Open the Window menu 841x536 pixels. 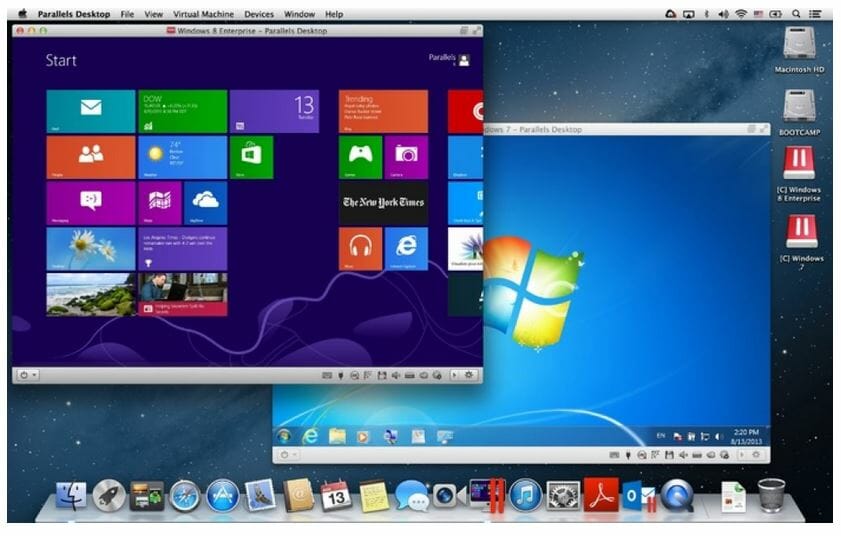[x=299, y=14]
